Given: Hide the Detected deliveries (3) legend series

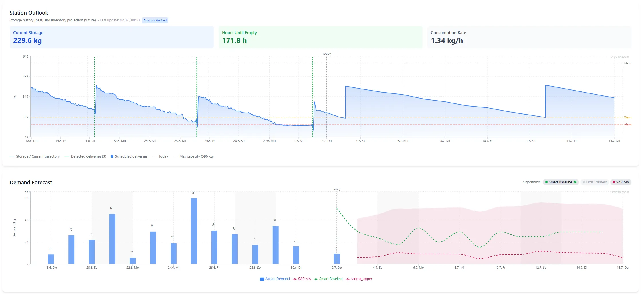Looking at the screenshot, I should point(85,156).
